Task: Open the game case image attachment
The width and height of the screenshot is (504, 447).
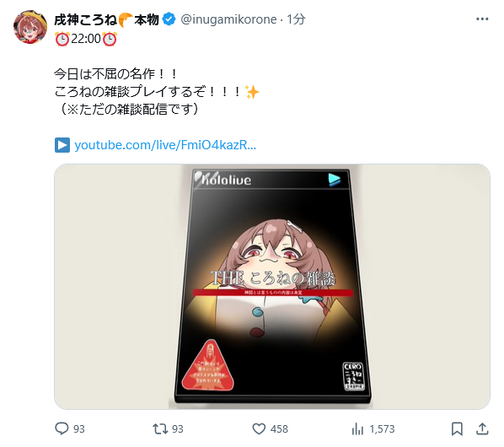Action: tap(272, 287)
